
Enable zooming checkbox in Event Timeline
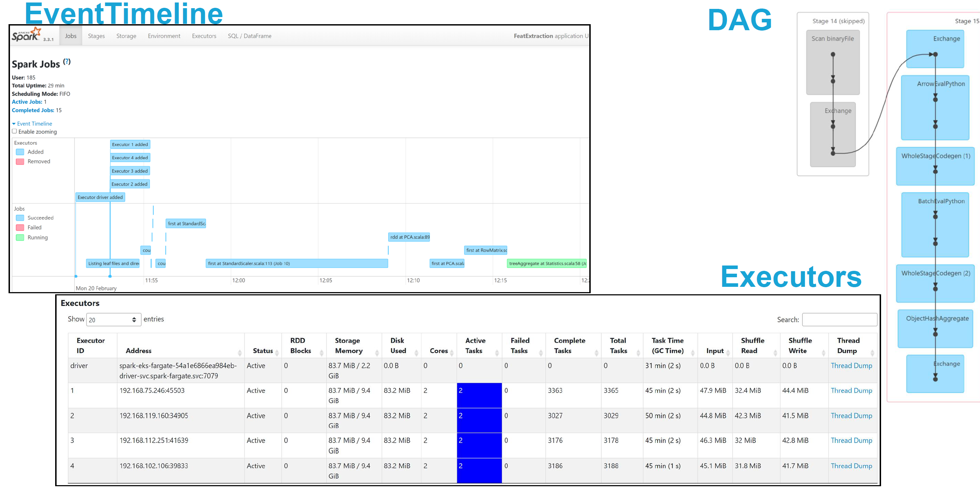click(15, 131)
